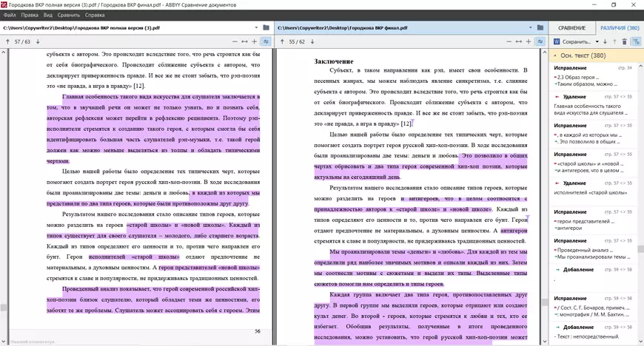Go to next page in left document
The width and height of the screenshot is (644, 346).
tap(38, 41)
